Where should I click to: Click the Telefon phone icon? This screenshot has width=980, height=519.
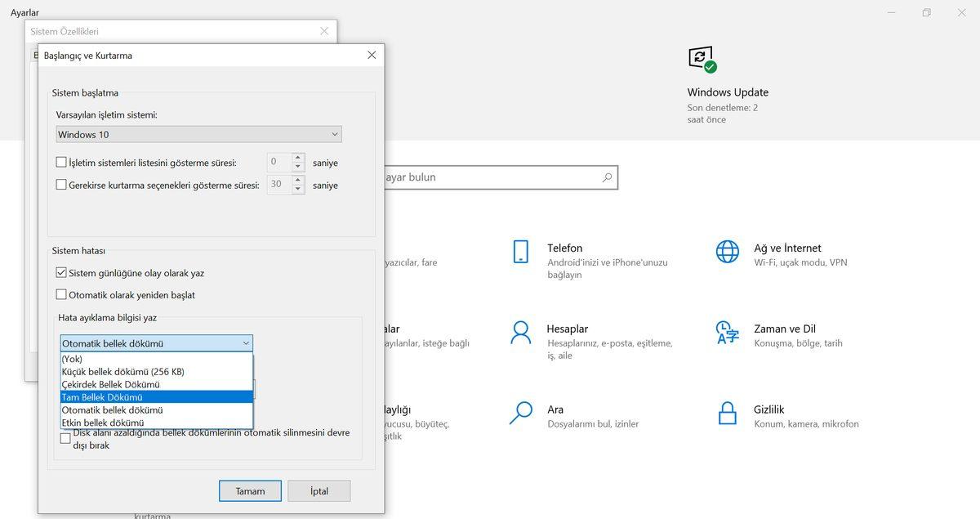(x=521, y=252)
